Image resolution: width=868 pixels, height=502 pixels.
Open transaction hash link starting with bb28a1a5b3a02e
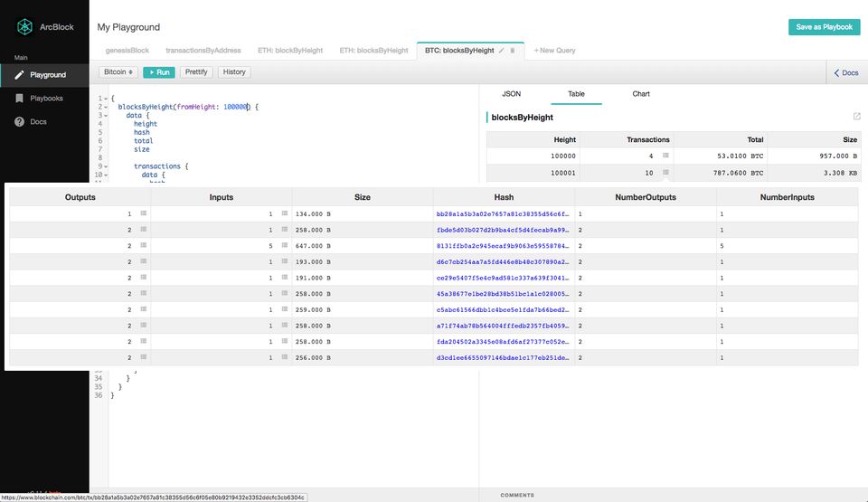click(504, 213)
